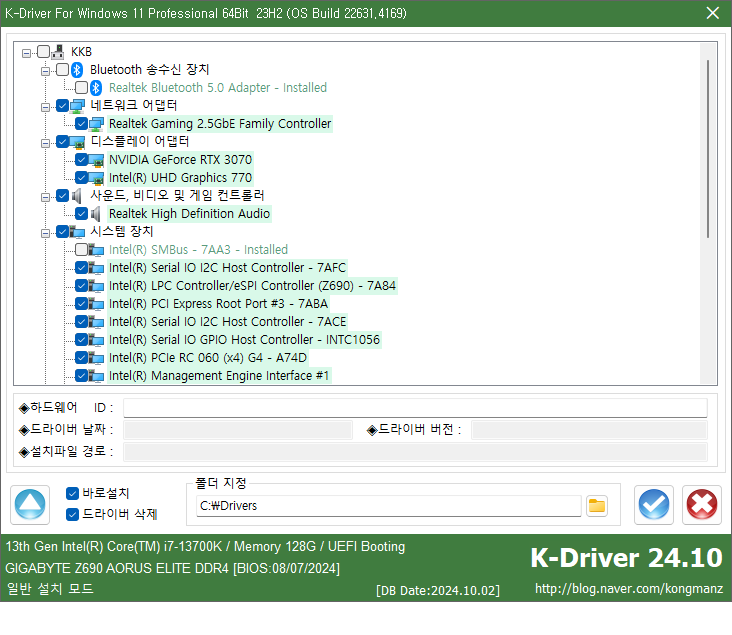Check the Realtek Bluetooth 5.0 Adapter checkbox

coord(81,87)
